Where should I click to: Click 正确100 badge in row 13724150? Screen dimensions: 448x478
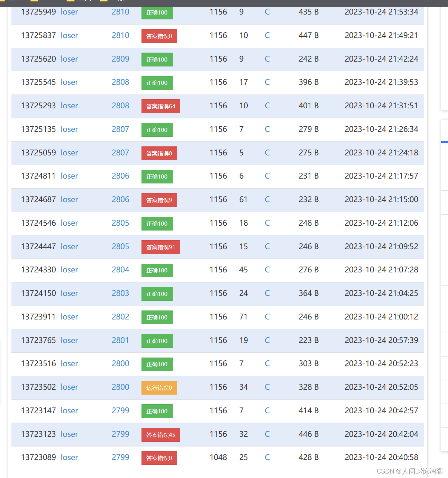point(157,294)
